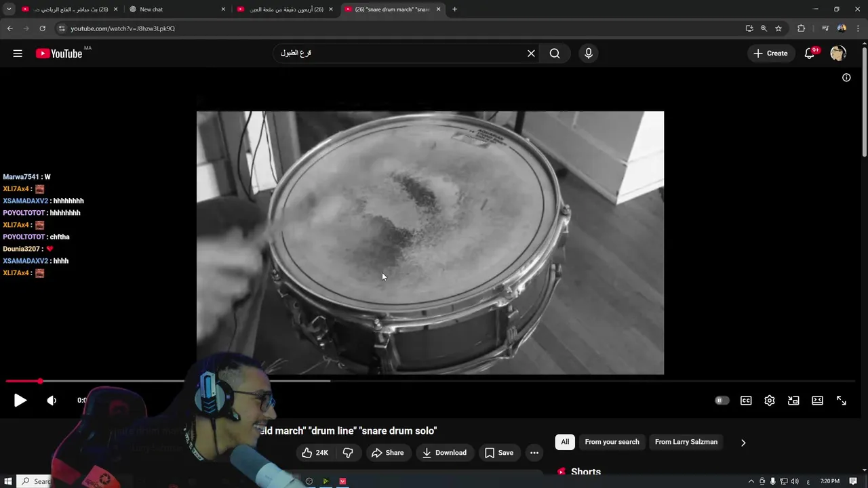
Task: Select the From Larry Salzman chip
Action: click(686, 442)
